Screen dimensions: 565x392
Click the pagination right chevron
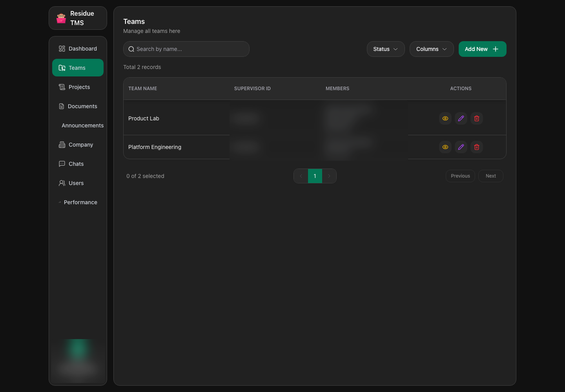(x=329, y=176)
